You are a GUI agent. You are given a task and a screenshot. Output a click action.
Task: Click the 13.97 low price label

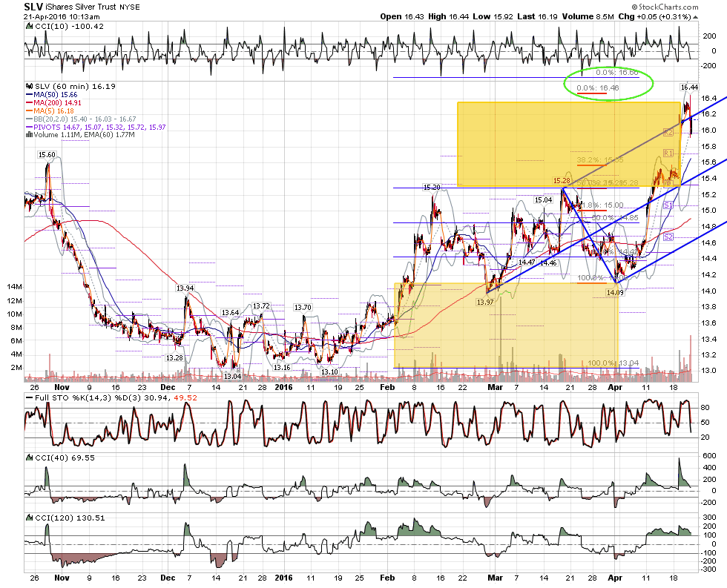485,302
